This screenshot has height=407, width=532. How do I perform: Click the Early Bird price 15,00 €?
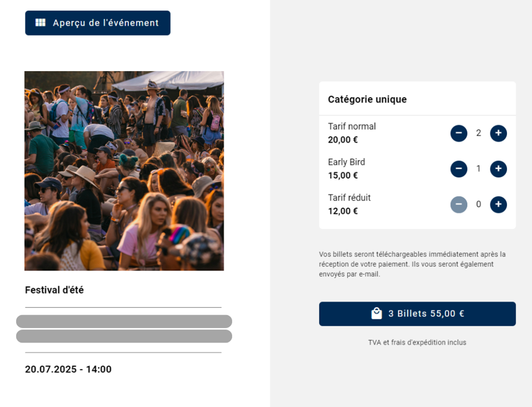[343, 175]
